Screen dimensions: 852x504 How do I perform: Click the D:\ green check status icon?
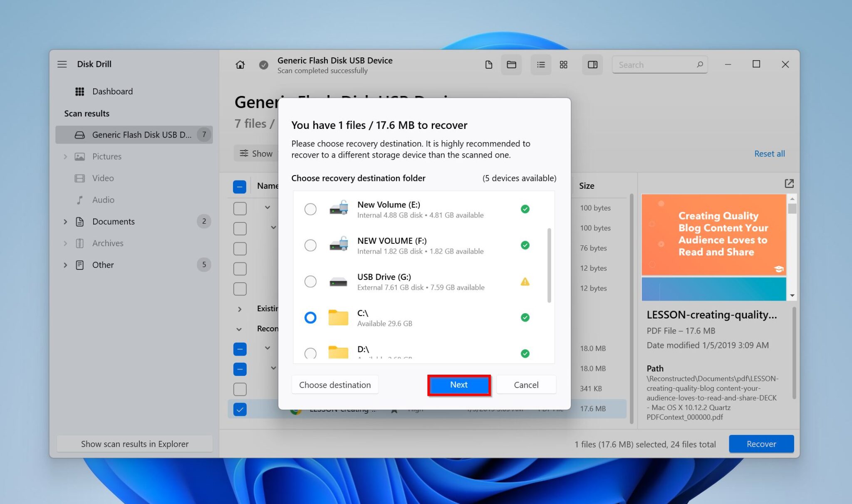pos(525,353)
